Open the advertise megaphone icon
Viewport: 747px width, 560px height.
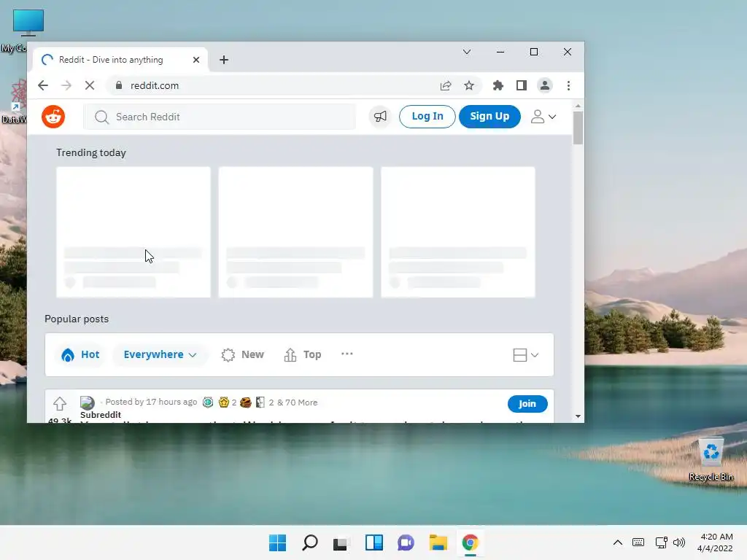(x=380, y=117)
